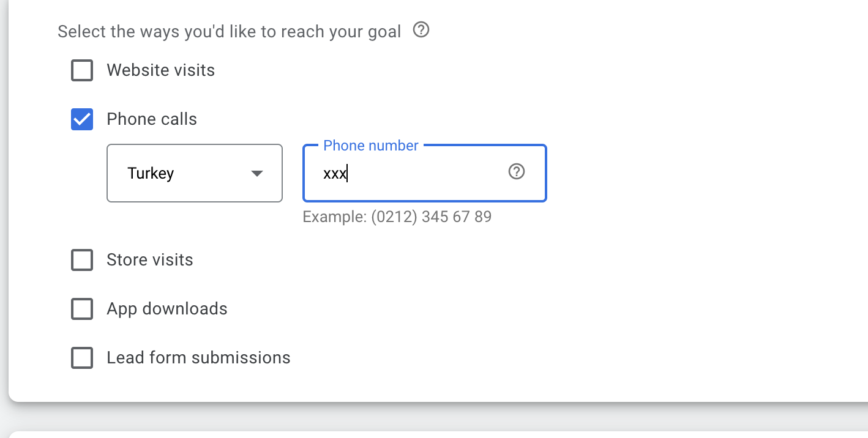
Task: Open help icon beside reach your goal heading
Action: [421, 30]
